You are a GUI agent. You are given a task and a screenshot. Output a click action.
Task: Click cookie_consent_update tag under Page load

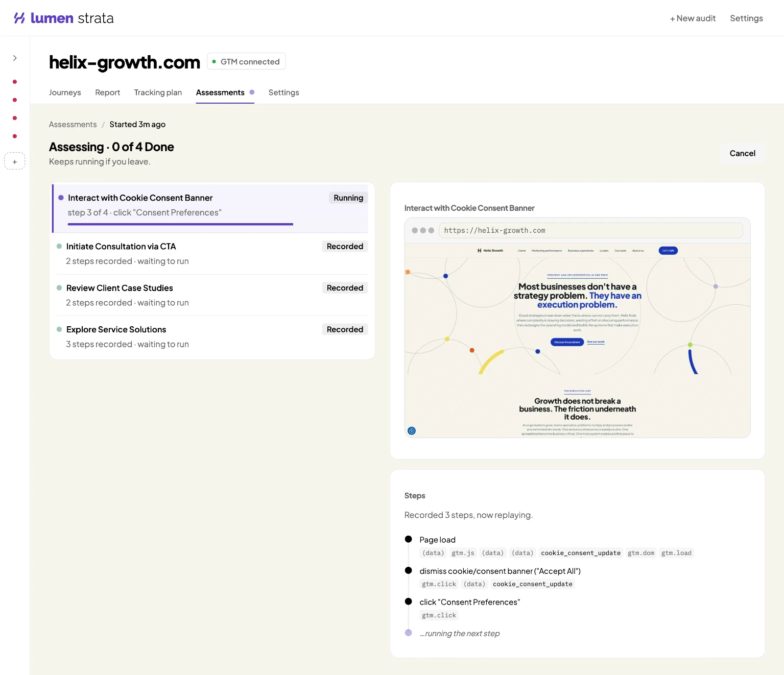tap(581, 553)
